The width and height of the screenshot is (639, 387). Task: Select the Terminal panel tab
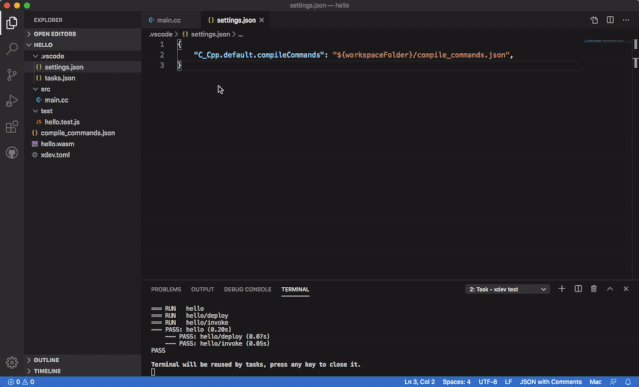point(295,289)
